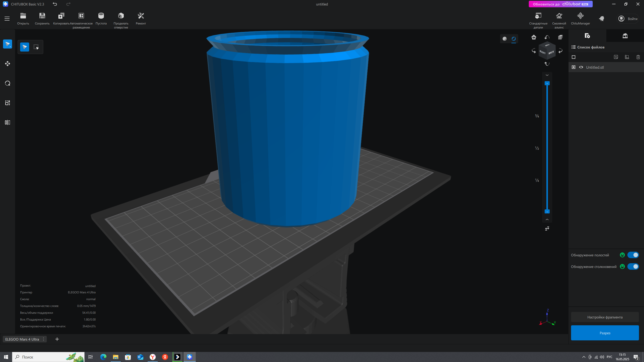Select the Mirror tool in left sidebar
The height and width of the screenshot is (362, 644).
8,122
